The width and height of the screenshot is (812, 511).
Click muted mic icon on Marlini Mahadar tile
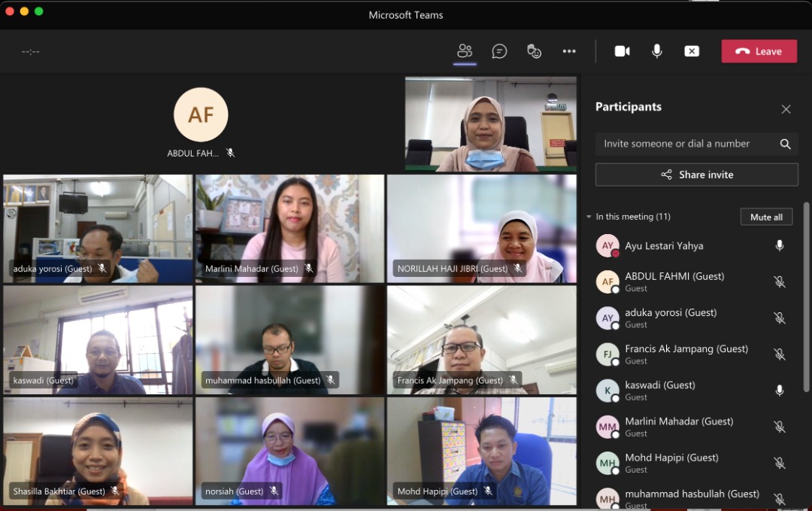pos(309,269)
